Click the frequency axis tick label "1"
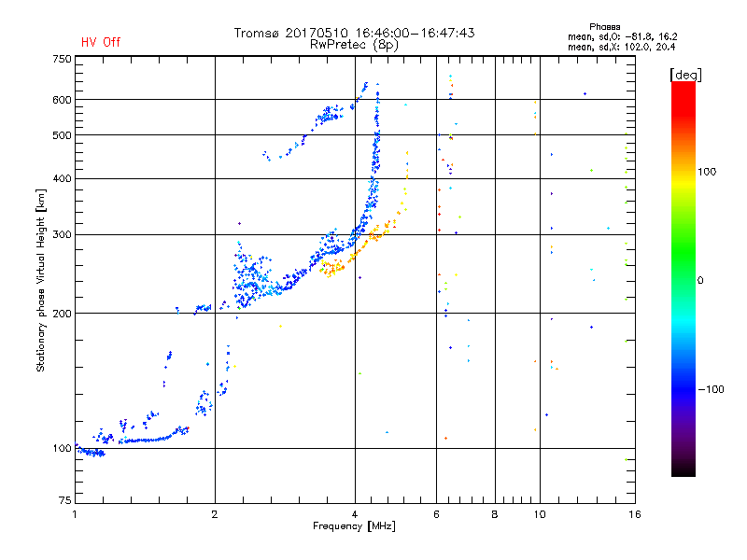The width and height of the screenshot is (747, 560). tap(75, 514)
